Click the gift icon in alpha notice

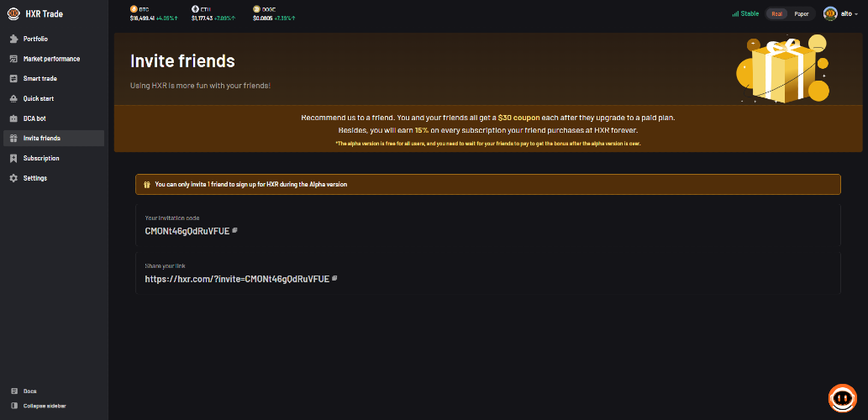[147, 184]
